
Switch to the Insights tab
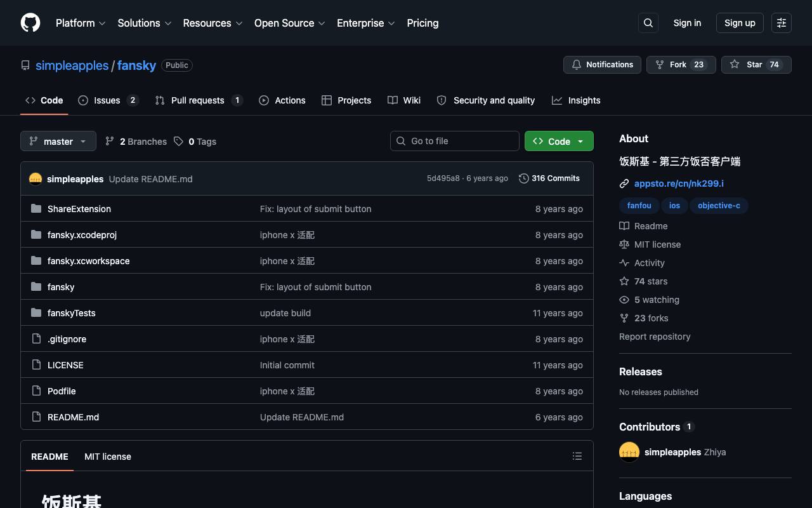point(576,100)
